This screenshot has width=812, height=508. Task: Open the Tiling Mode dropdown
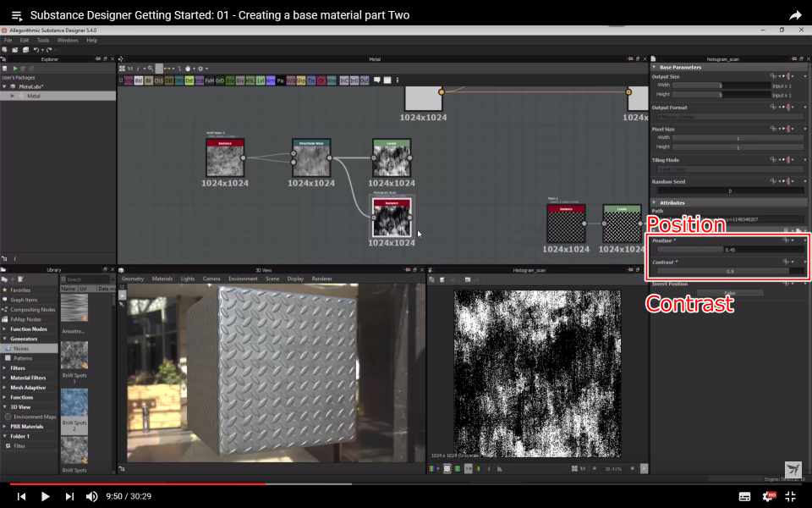(x=730, y=169)
